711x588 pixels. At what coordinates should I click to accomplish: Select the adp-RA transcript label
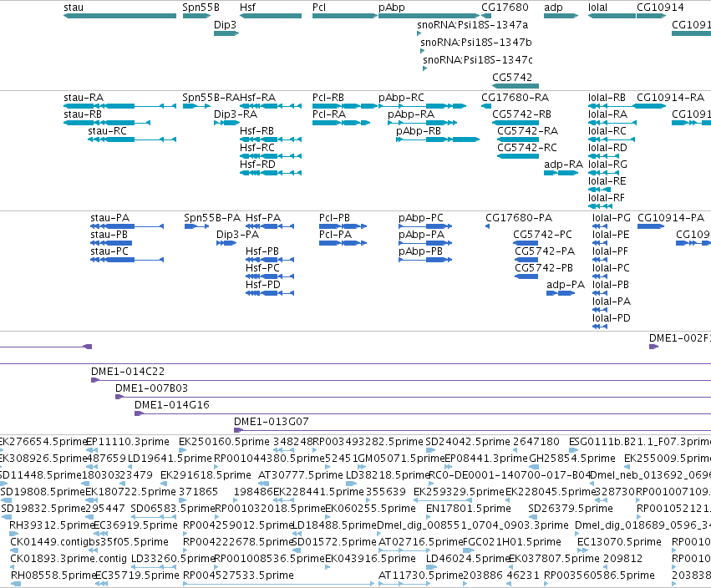coord(564,165)
